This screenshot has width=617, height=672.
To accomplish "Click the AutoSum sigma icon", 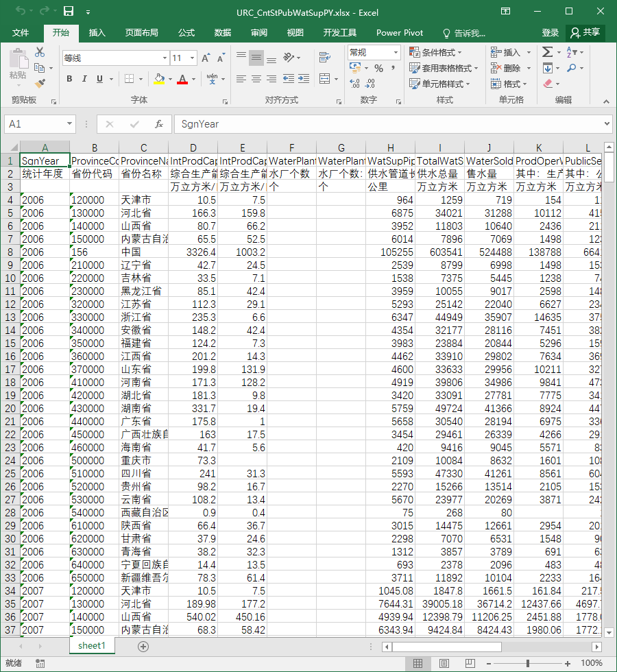I will click(547, 52).
